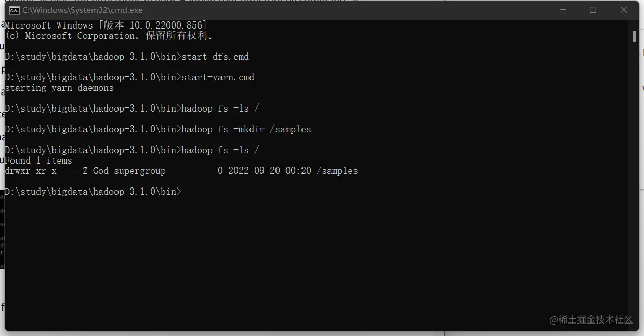Click the empty scrollbar track below the thumb
This screenshot has width=644, height=336.
[634, 182]
